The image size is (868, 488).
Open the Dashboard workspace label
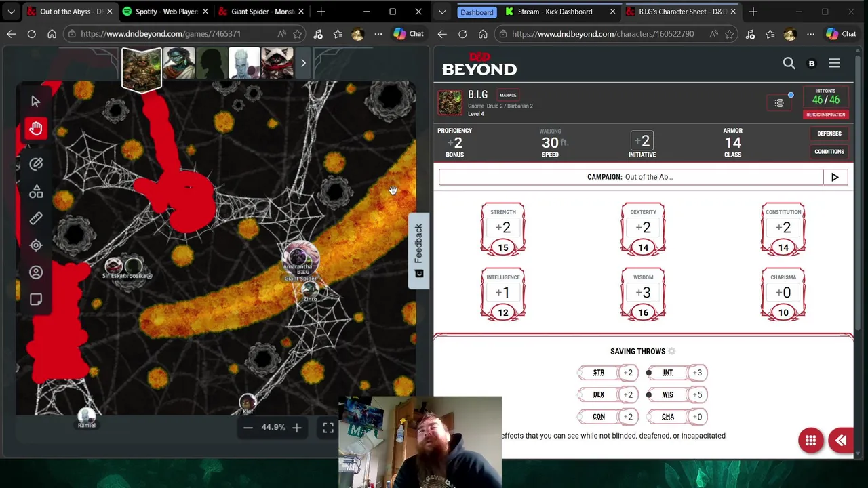tap(477, 12)
